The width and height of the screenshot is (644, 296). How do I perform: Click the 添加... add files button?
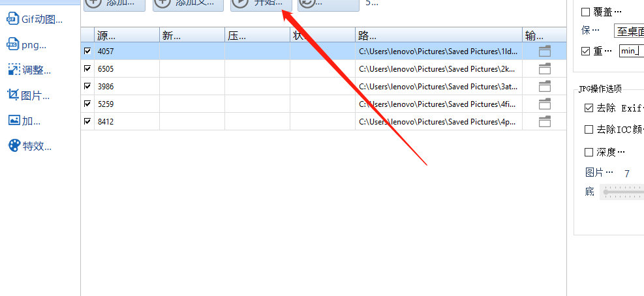pyautogui.click(x=115, y=5)
